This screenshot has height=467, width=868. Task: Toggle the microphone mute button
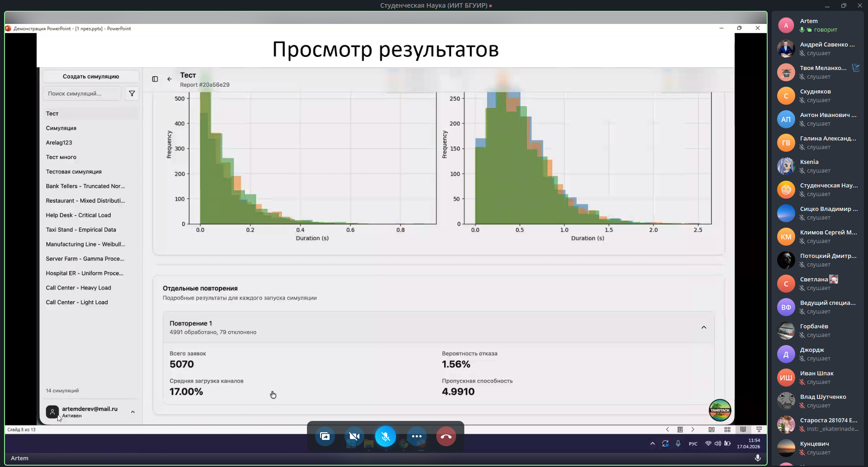[x=386, y=436]
